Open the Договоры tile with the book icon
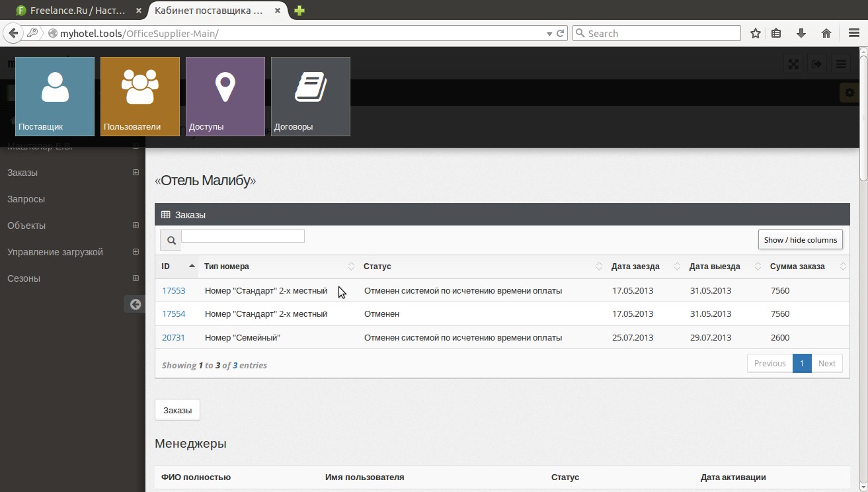 tap(311, 97)
